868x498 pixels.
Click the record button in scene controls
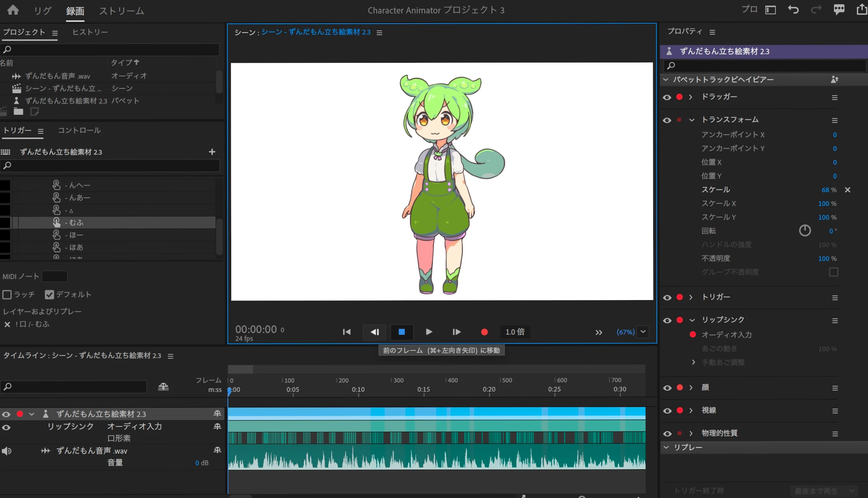(x=484, y=332)
